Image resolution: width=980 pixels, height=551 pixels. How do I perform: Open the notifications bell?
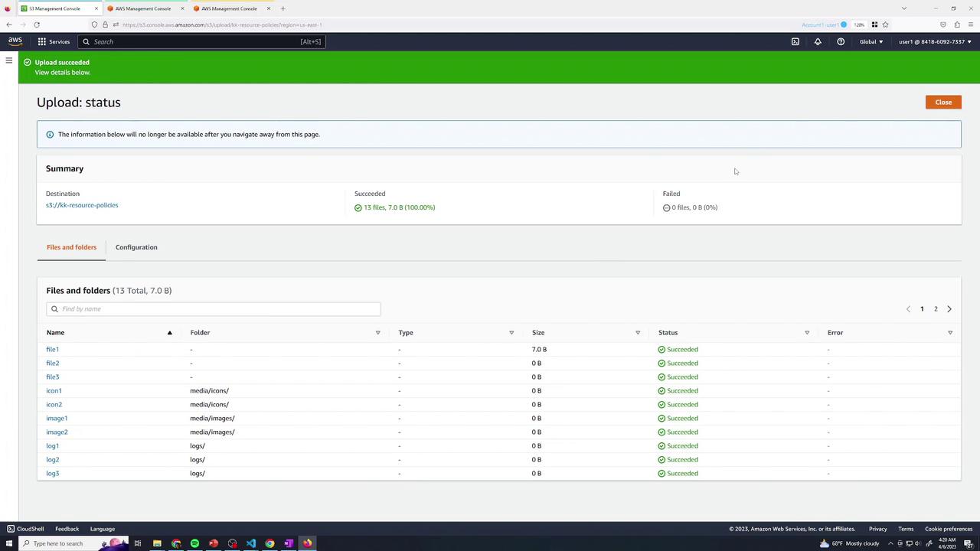818,41
